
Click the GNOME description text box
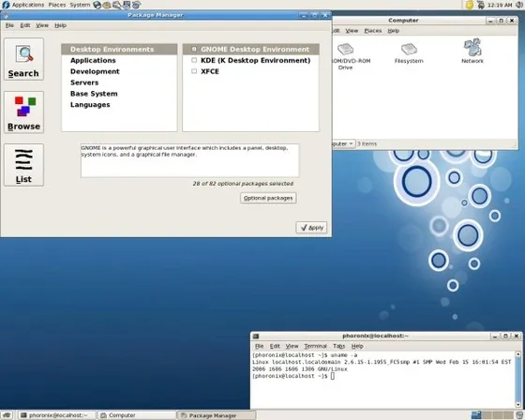coord(189,160)
